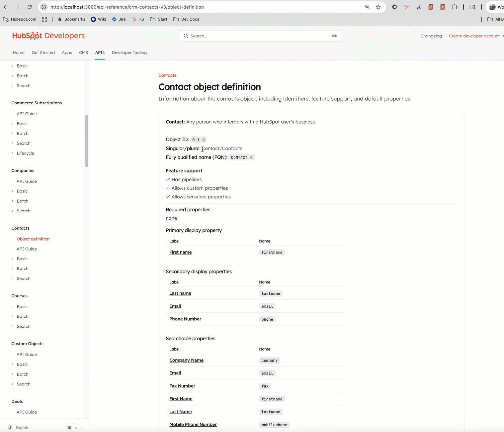Bookmark this page via the star icon
This screenshot has width=504, height=432.
click(x=378, y=7)
